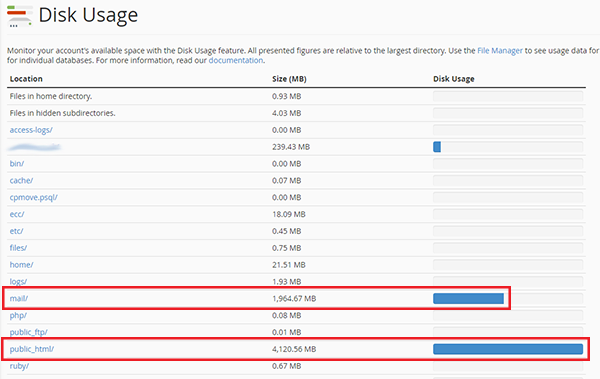Select the 21.51 MB size value
The image size is (600, 379).
[289, 265]
